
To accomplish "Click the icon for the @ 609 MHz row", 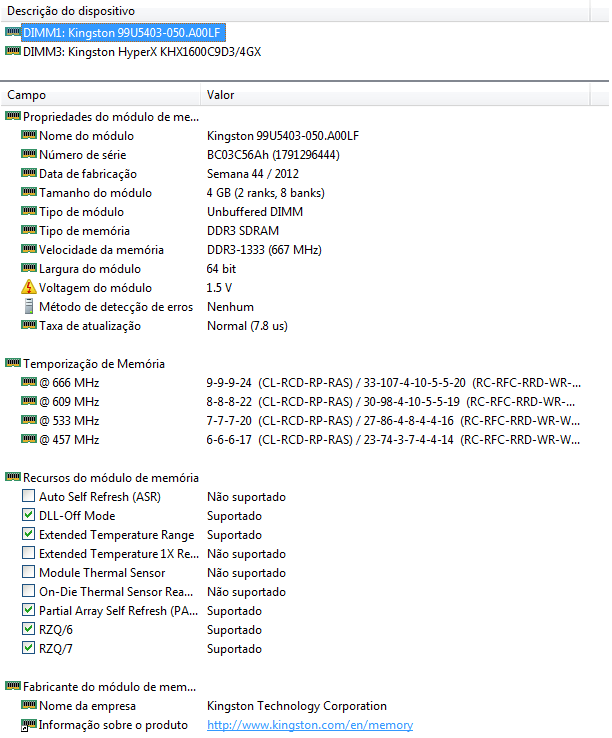I will pos(29,401).
